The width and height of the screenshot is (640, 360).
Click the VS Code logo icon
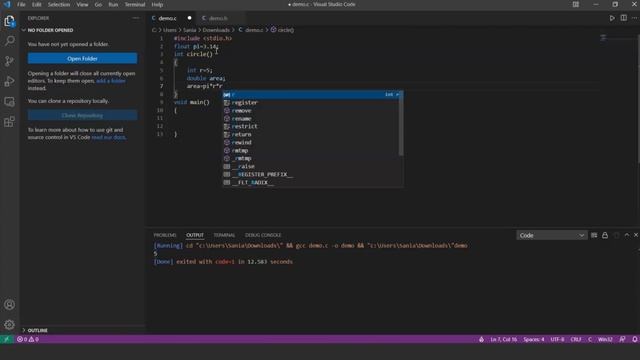7,4
